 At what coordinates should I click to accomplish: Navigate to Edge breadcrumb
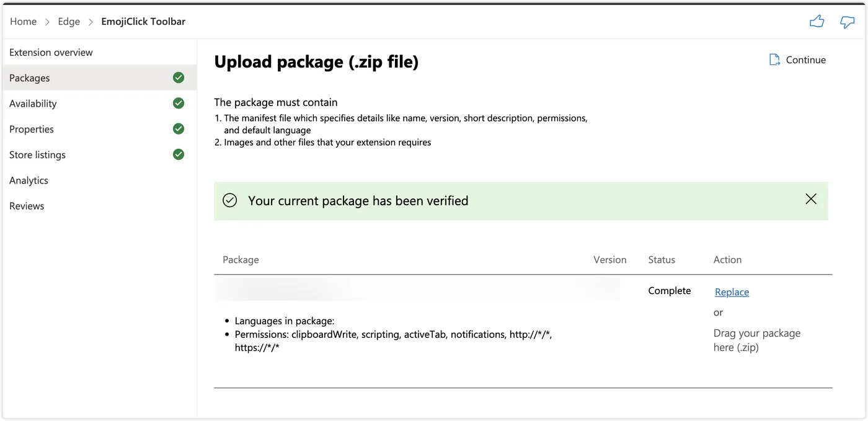click(x=69, y=21)
